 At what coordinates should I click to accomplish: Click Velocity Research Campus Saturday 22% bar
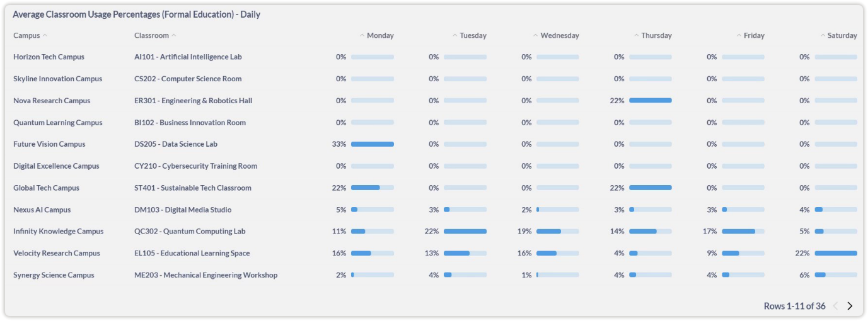click(835, 253)
